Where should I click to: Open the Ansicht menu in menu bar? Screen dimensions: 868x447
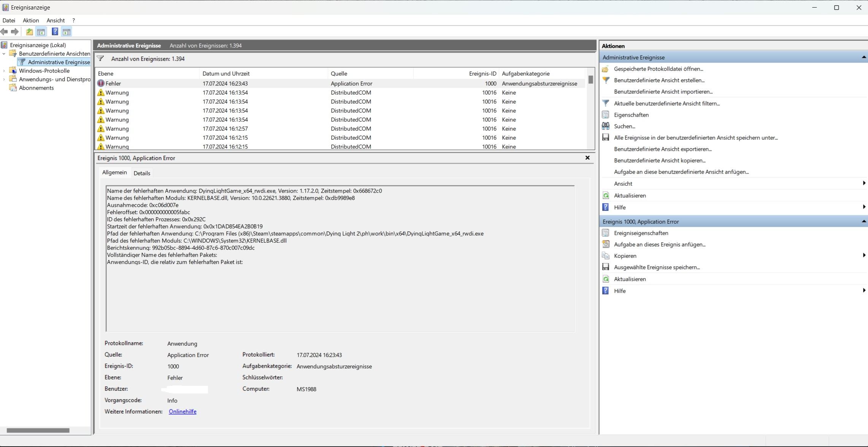[56, 21]
